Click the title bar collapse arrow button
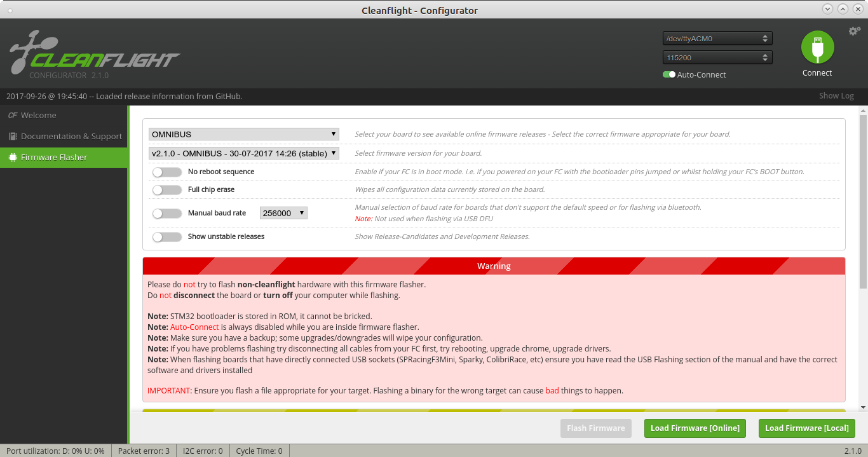 click(827, 9)
